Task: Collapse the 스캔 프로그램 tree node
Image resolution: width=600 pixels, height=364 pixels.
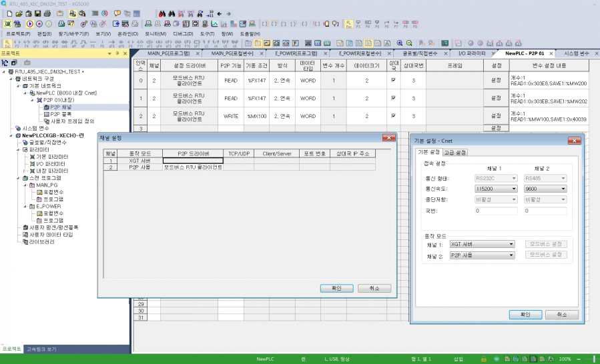Action: (x=18, y=178)
